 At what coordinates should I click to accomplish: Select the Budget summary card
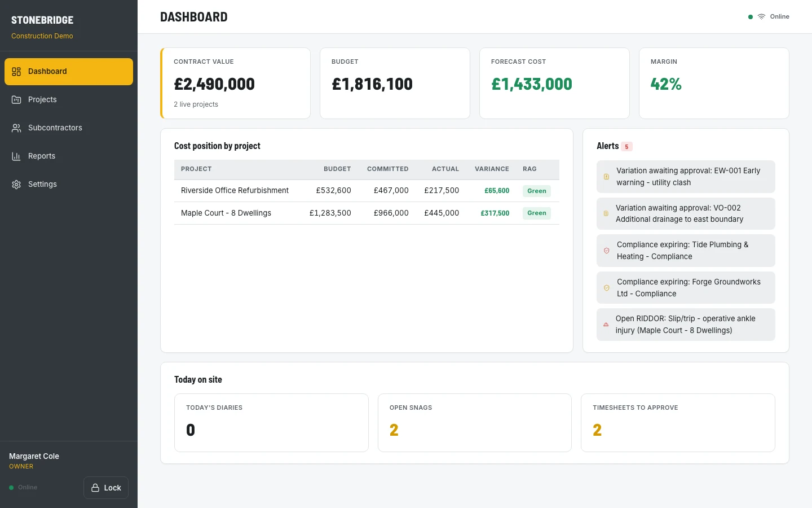395,83
